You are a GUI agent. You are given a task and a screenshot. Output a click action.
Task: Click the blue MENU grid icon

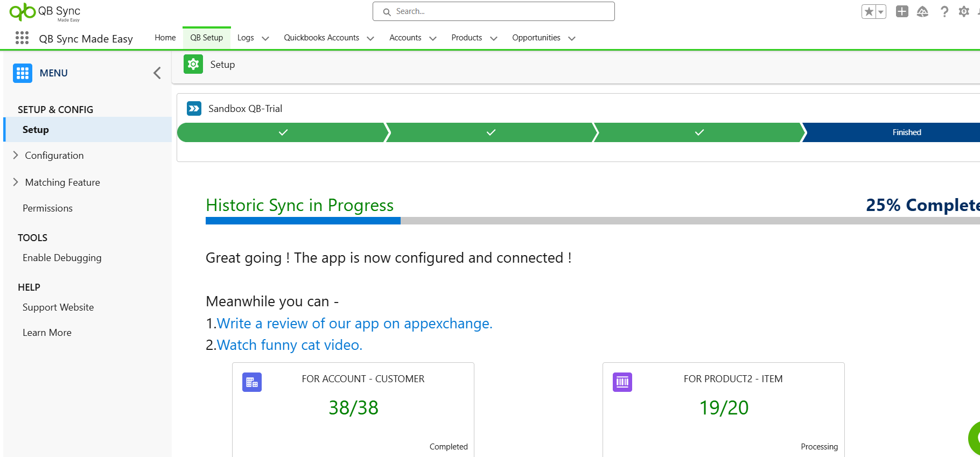pos(23,73)
